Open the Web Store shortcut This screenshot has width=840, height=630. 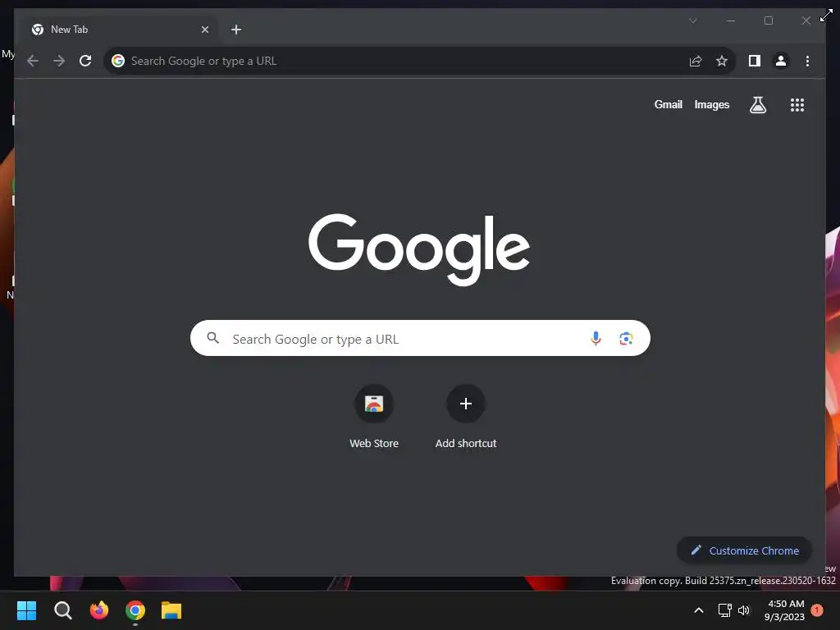(x=374, y=417)
